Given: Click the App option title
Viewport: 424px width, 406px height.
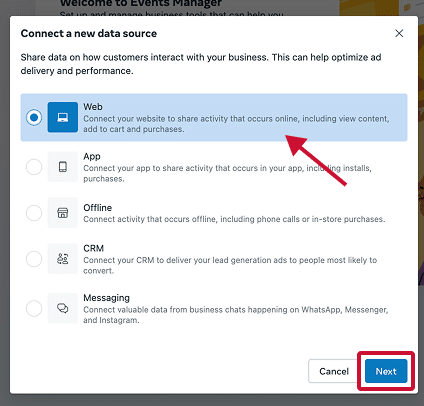Looking at the screenshot, I should 92,156.
